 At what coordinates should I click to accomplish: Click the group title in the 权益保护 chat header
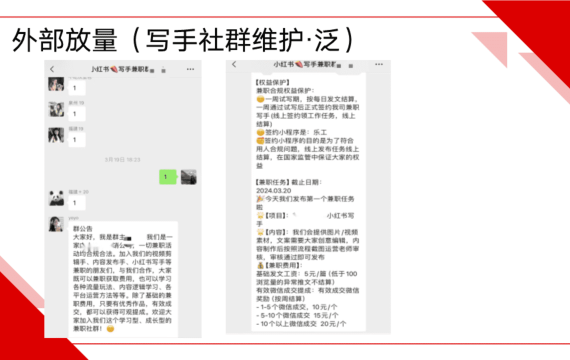[x=305, y=64]
